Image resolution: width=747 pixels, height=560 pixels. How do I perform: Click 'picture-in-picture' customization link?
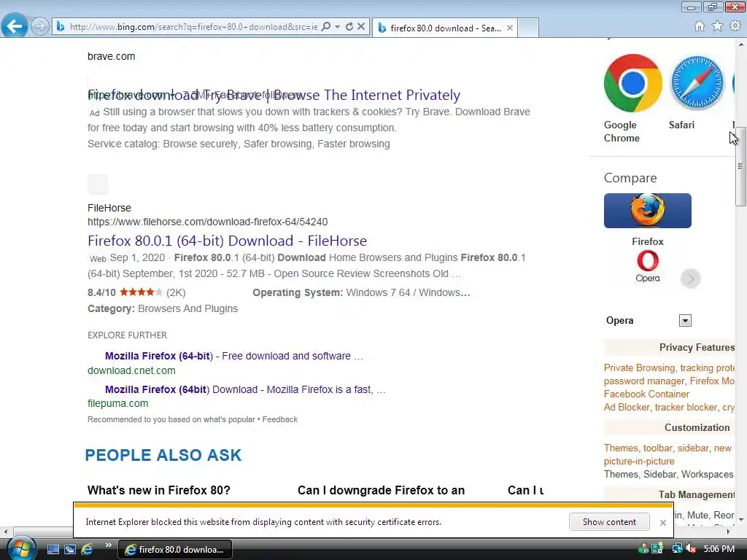(x=639, y=461)
